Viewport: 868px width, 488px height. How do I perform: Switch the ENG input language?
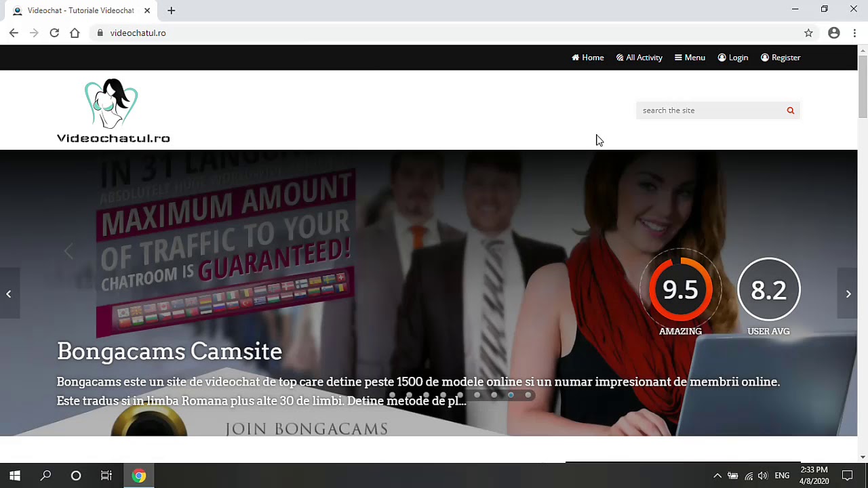pyautogui.click(x=782, y=476)
